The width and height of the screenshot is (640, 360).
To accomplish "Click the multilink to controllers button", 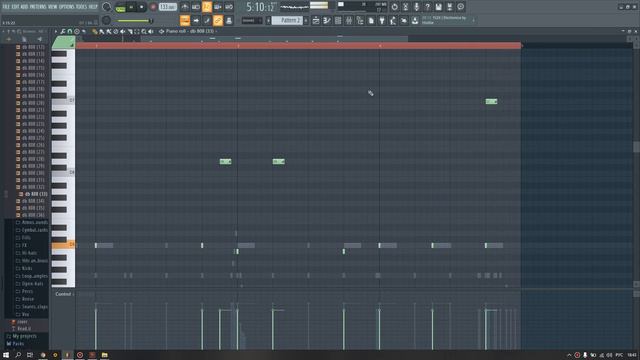I will click(229, 20).
